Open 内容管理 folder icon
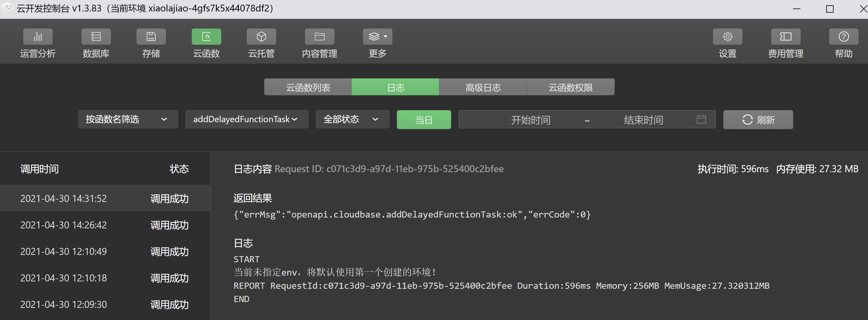This screenshot has width=868, height=320. tap(319, 37)
